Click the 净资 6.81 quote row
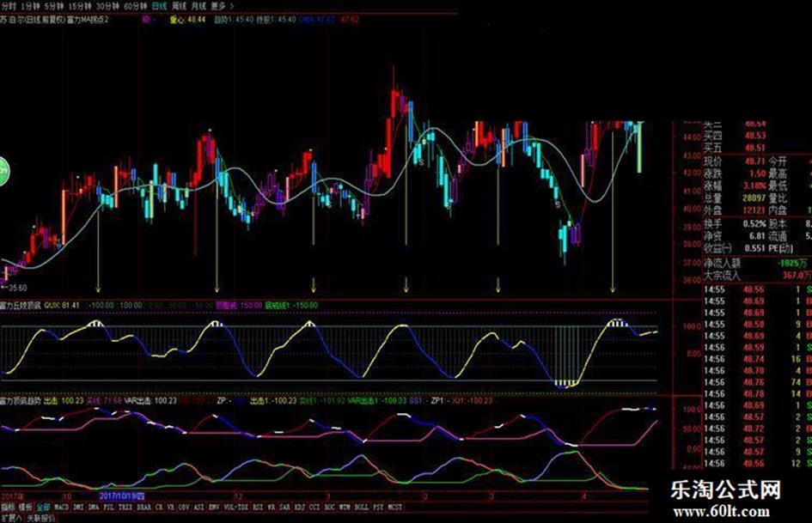 point(735,236)
